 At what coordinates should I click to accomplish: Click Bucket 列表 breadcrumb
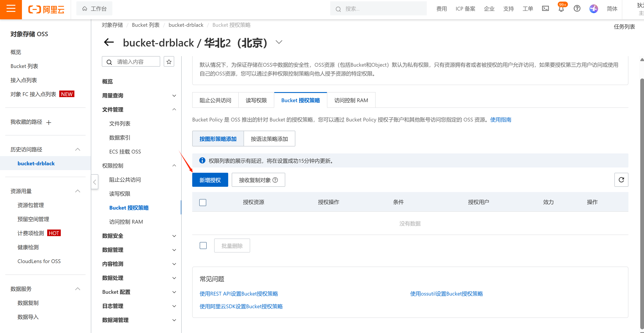[145, 25]
